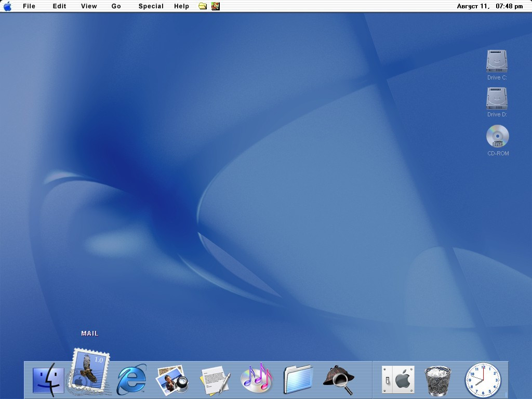Open the File menu

[x=29, y=6]
